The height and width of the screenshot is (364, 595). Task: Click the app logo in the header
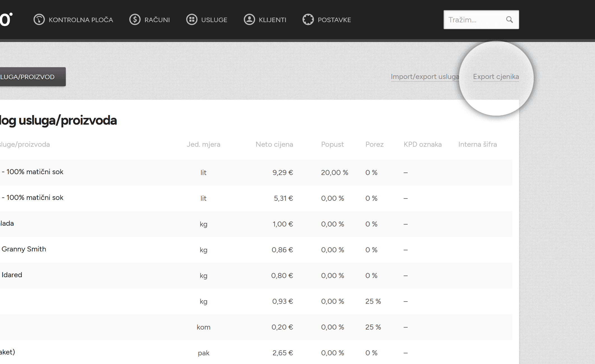pyautogui.click(x=6, y=20)
